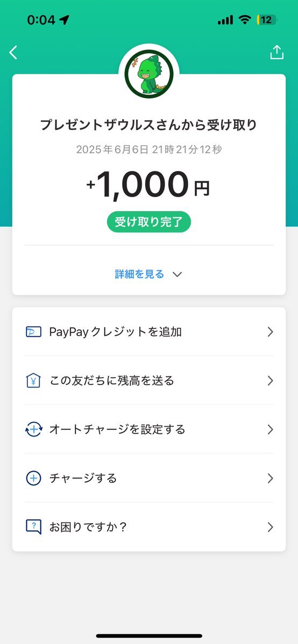Tap the 受け取り完了 status badge
Screen dimensions: 298x644
click(x=149, y=222)
